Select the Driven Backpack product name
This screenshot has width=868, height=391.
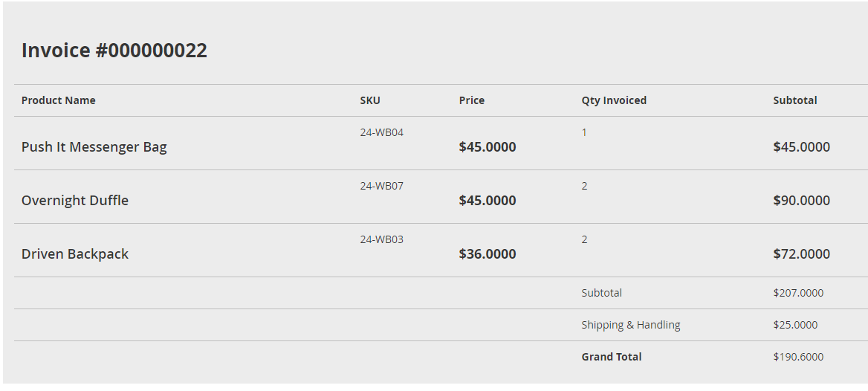click(75, 254)
